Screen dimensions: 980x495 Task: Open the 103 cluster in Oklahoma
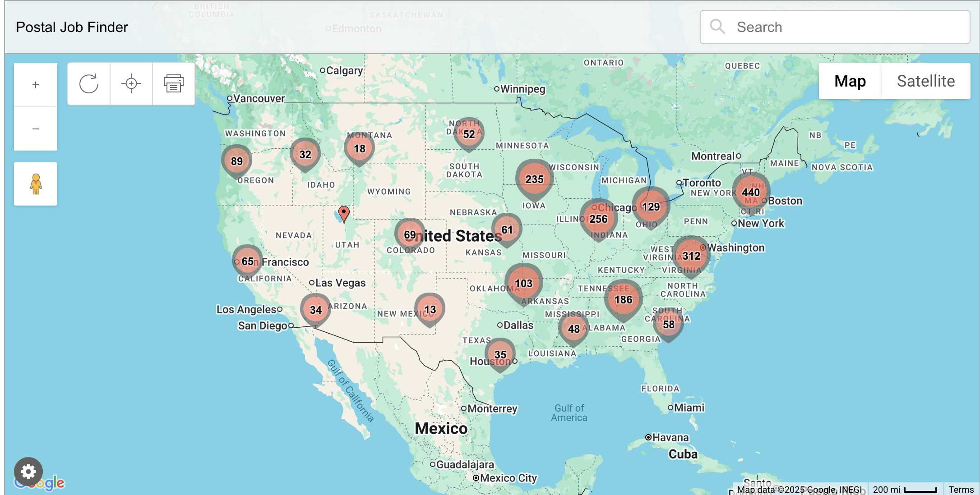pyautogui.click(x=523, y=284)
